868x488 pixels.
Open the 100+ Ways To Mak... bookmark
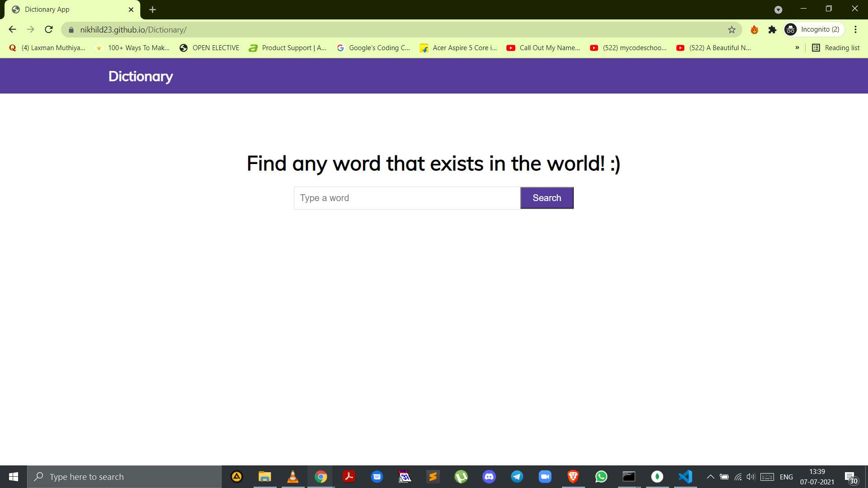coord(132,48)
